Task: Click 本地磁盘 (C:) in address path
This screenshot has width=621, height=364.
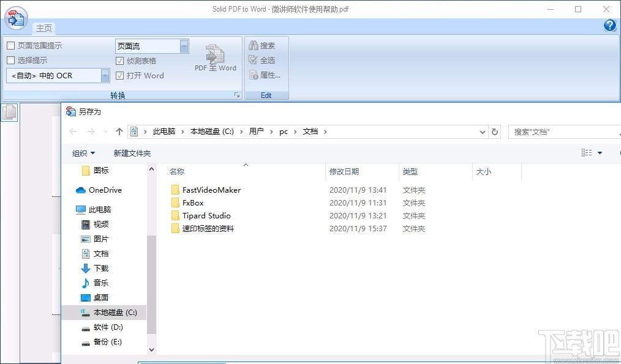Action: pyautogui.click(x=212, y=132)
